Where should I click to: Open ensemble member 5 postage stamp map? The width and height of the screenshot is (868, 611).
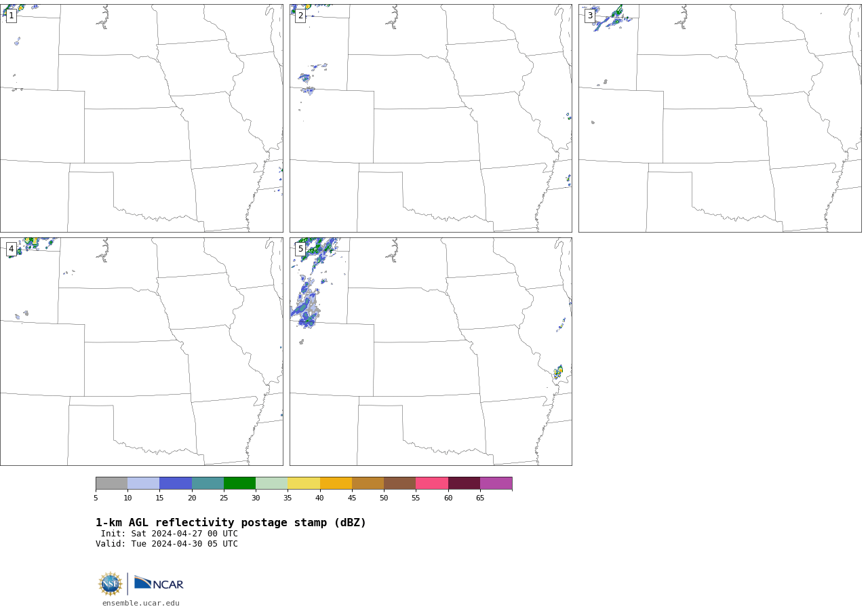[x=431, y=351]
